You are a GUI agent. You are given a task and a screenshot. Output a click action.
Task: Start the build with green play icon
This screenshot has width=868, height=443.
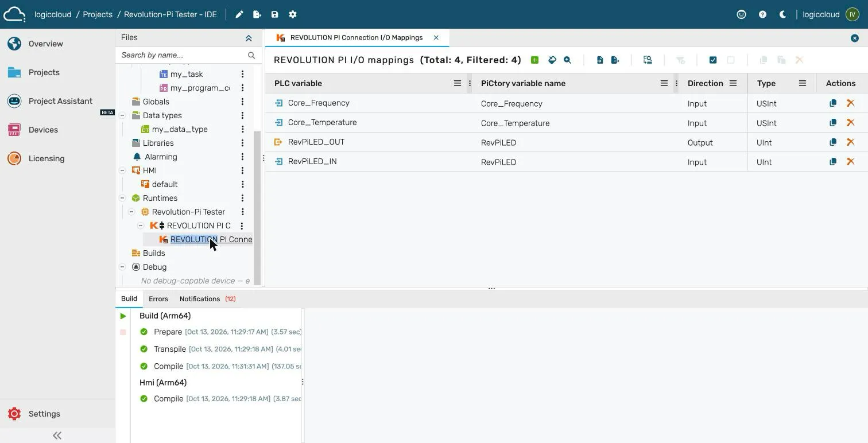coord(123,316)
